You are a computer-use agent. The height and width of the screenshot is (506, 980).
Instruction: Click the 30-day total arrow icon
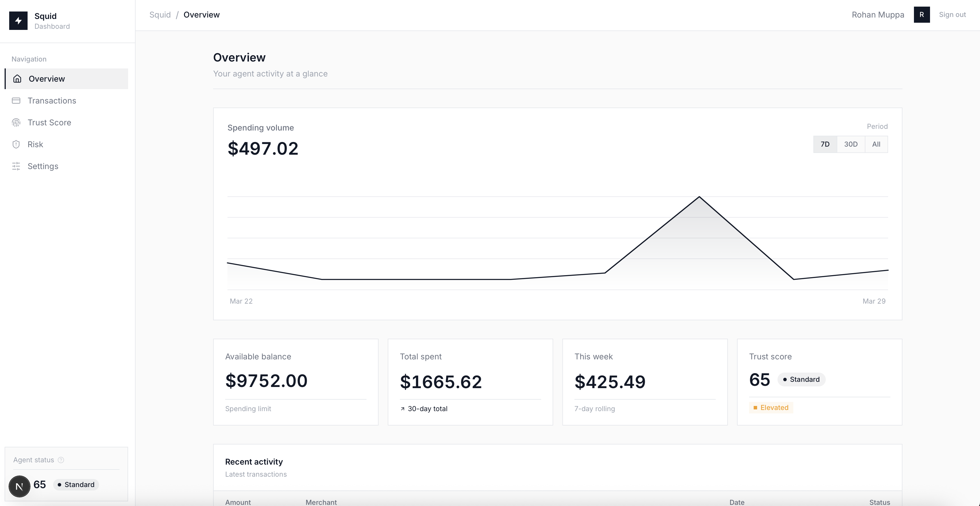click(x=402, y=409)
